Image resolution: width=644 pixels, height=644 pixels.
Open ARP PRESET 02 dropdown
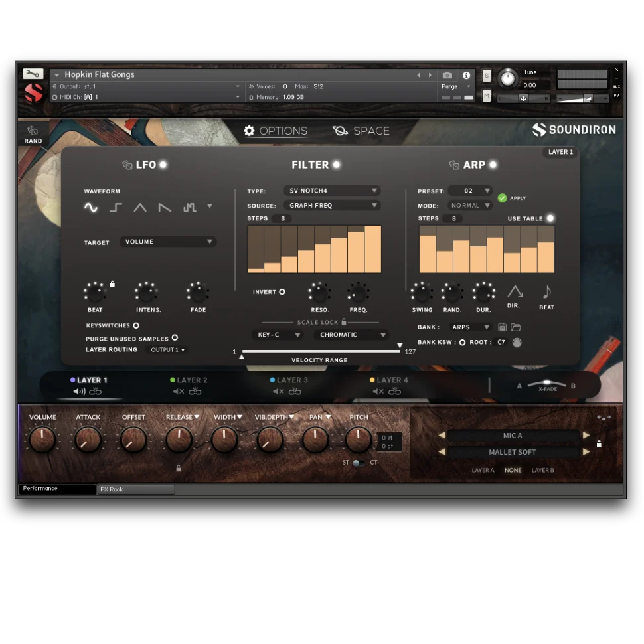pos(470,191)
